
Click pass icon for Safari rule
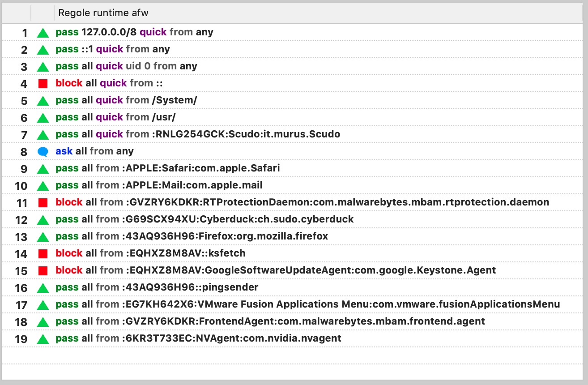point(43,169)
